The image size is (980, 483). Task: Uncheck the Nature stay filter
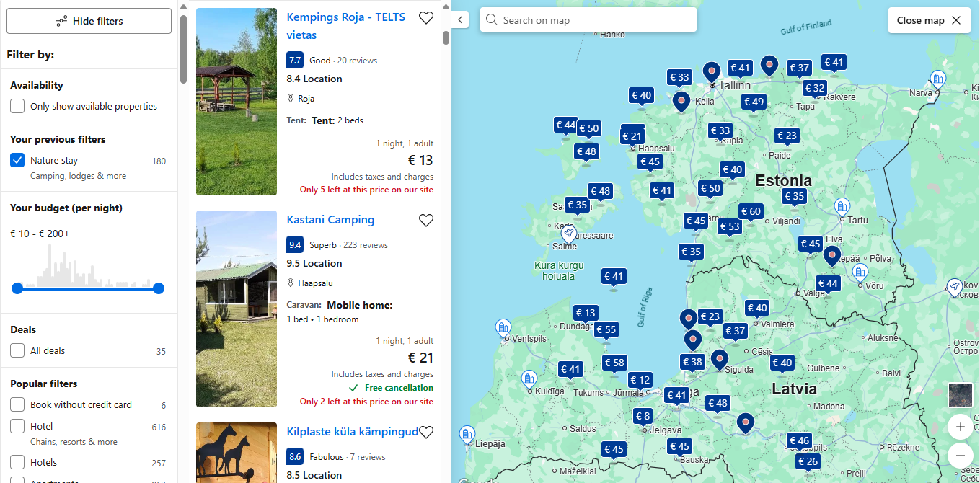(17, 161)
